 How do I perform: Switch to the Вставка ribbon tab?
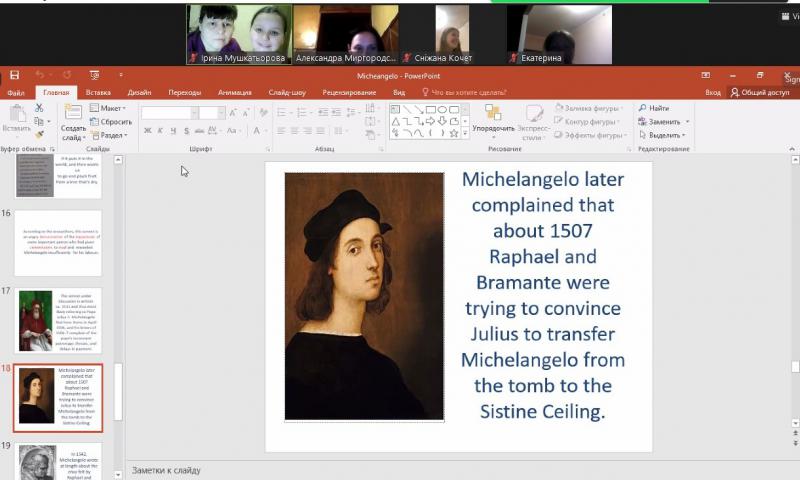(x=98, y=92)
